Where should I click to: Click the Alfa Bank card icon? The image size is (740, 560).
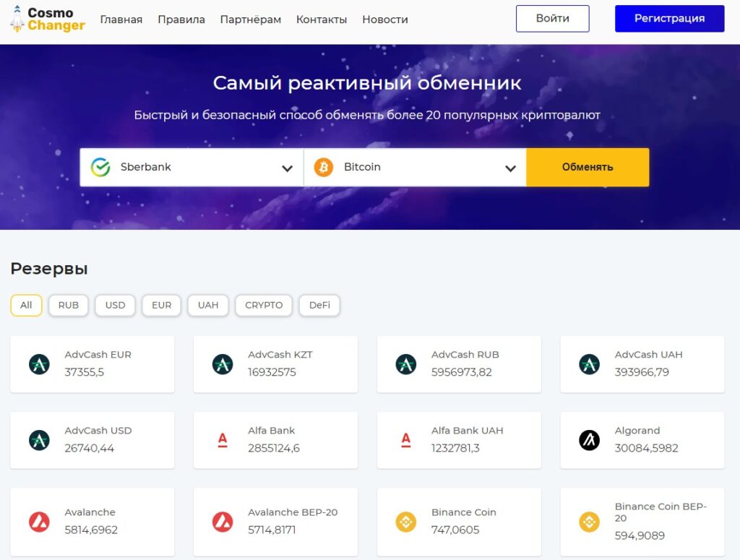click(223, 440)
